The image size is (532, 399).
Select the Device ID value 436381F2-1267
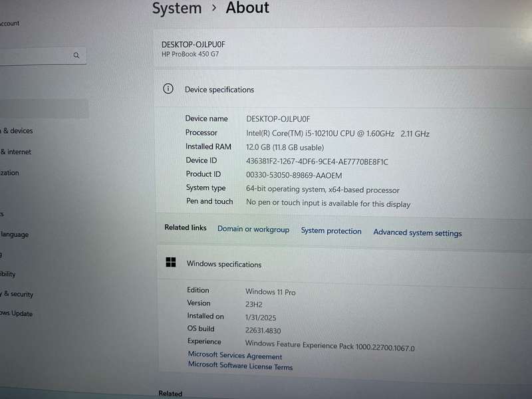click(x=317, y=162)
